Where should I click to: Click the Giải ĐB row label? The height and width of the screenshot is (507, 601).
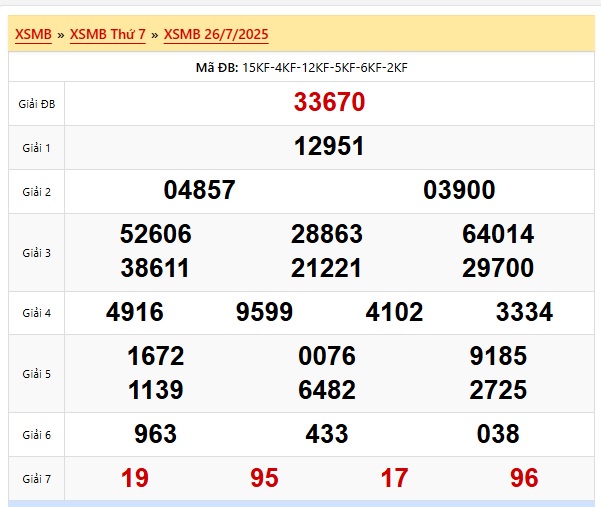click(x=37, y=104)
